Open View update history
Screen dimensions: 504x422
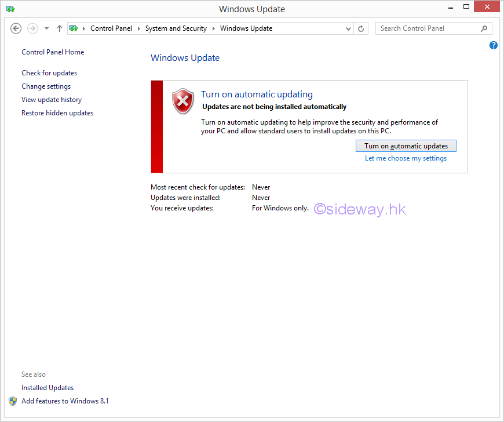tap(52, 100)
